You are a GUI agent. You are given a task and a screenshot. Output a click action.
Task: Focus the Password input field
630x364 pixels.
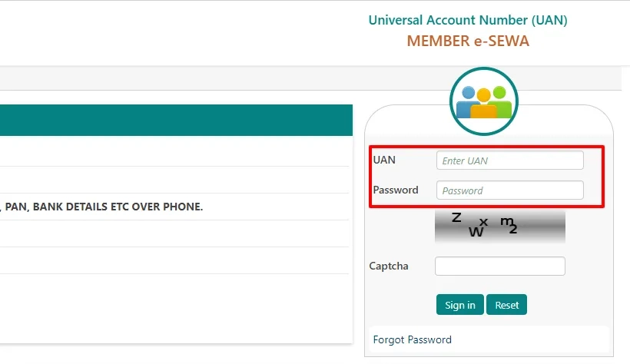(509, 190)
